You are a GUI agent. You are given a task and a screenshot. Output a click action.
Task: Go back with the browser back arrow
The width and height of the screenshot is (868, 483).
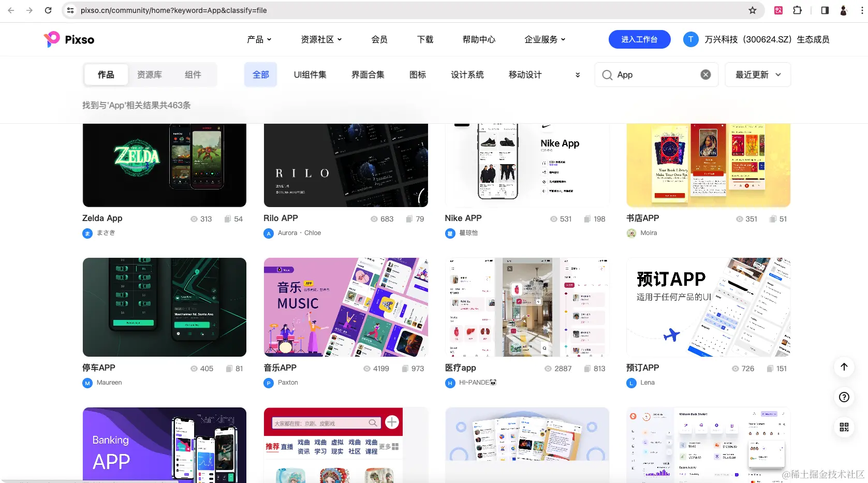(11, 10)
